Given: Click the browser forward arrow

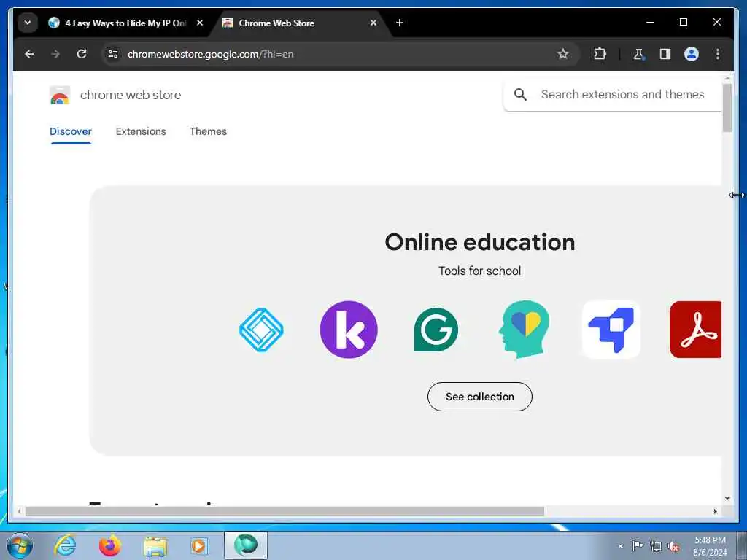Looking at the screenshot, I should click(x=55, y=54).
